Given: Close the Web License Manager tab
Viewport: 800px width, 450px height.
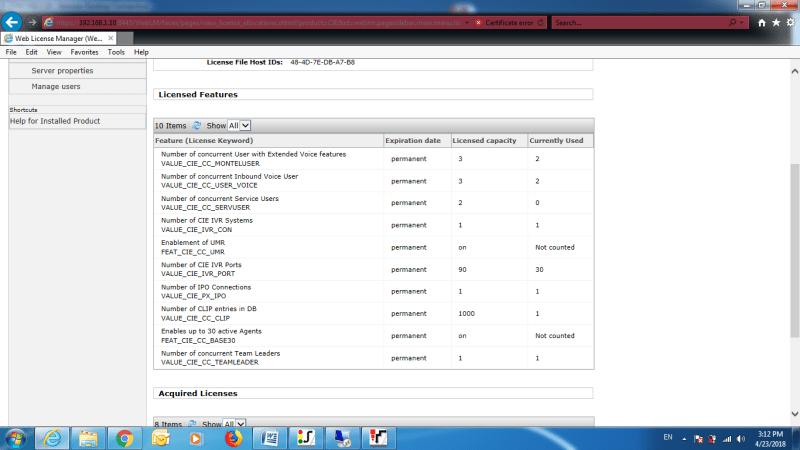Looking at the screenshot, I should coord(111,38).
